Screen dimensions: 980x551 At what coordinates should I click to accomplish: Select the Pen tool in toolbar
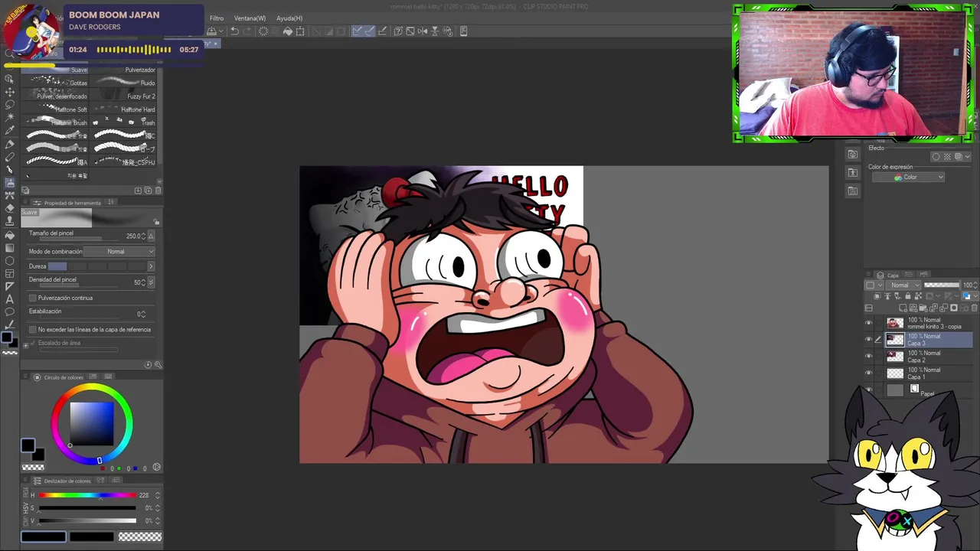pyautogui.click(x=10, y=144)
